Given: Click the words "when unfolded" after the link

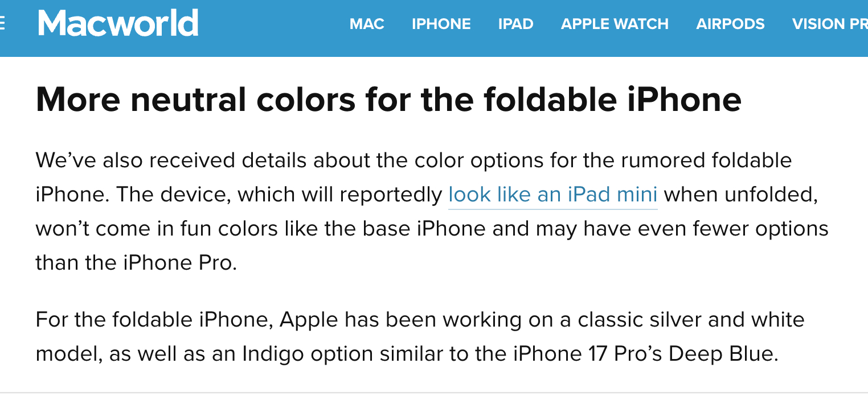Looking at the screenshot, I should pyautogui.click(x=740, y=195).
